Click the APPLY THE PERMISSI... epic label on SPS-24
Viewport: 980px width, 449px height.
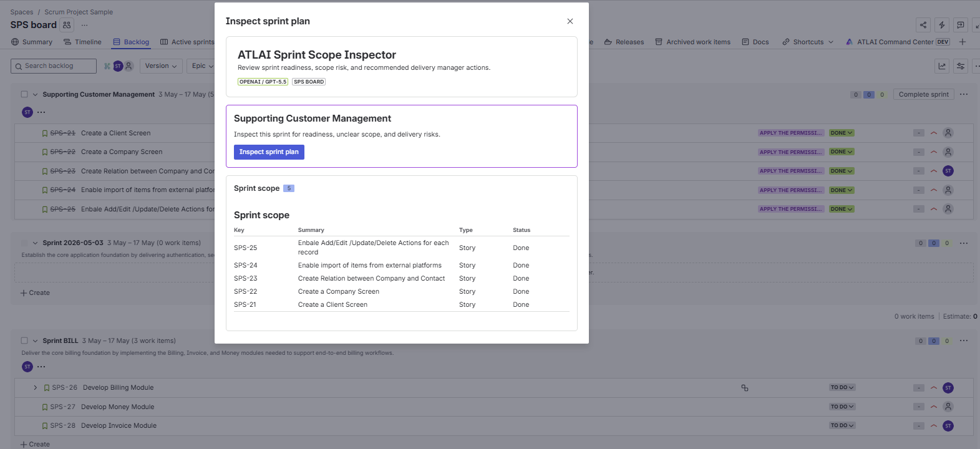[791, 190]
